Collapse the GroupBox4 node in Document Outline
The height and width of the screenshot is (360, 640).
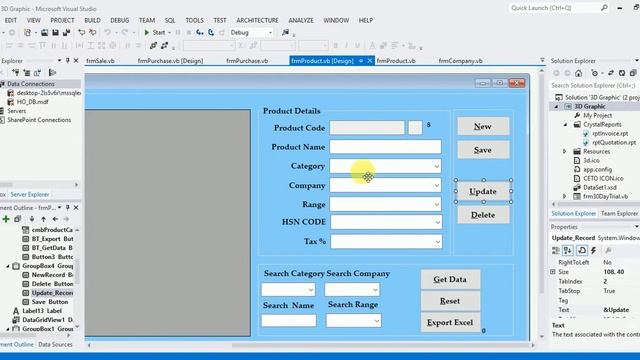pyautogui.click(x=8, y=266)
